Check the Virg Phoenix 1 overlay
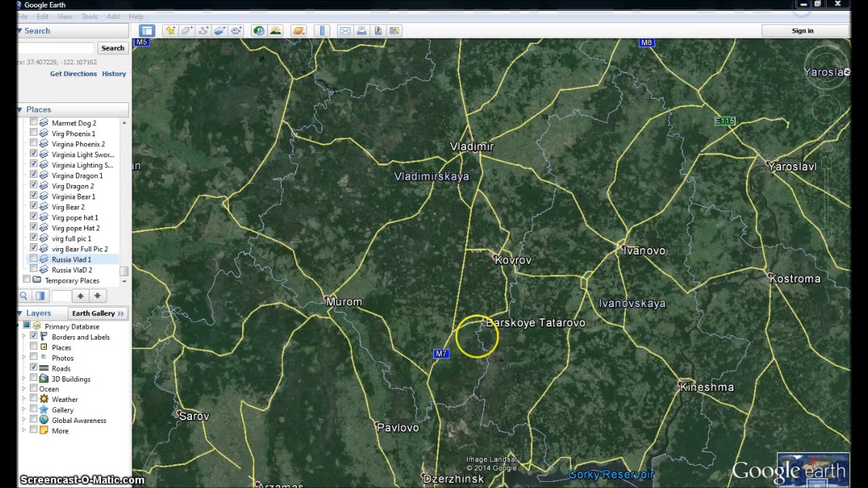Viewport: 868px width, 488px height. coord(33,134)
